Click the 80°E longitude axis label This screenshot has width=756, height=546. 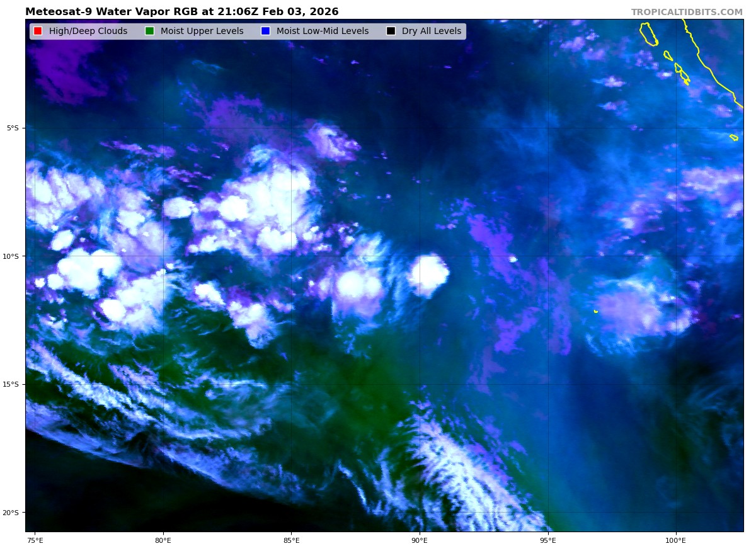click(163, 540)
